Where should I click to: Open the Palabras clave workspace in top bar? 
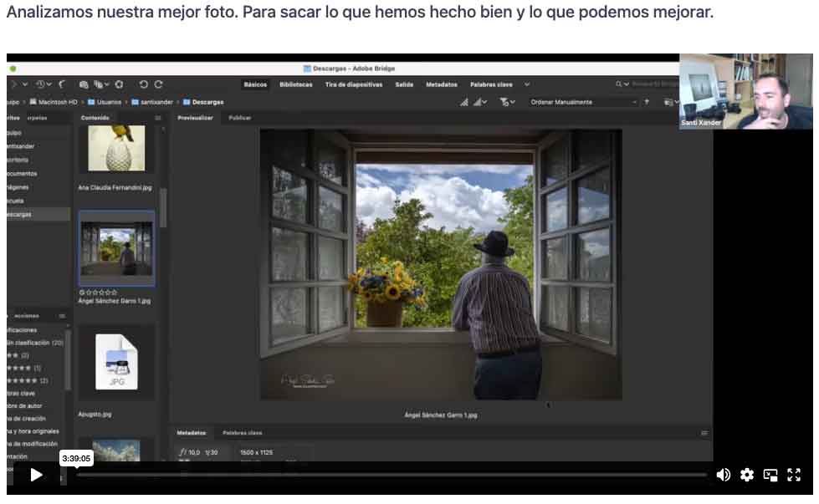491,84
